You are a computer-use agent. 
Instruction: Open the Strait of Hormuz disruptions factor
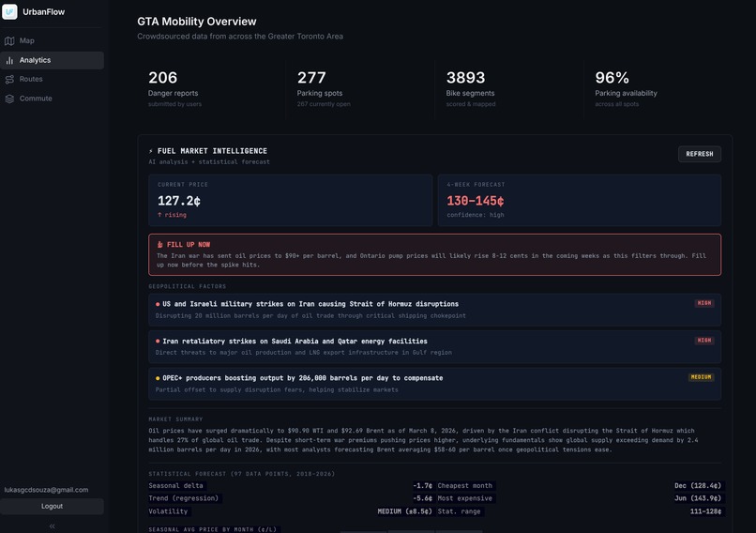(435, 310)
